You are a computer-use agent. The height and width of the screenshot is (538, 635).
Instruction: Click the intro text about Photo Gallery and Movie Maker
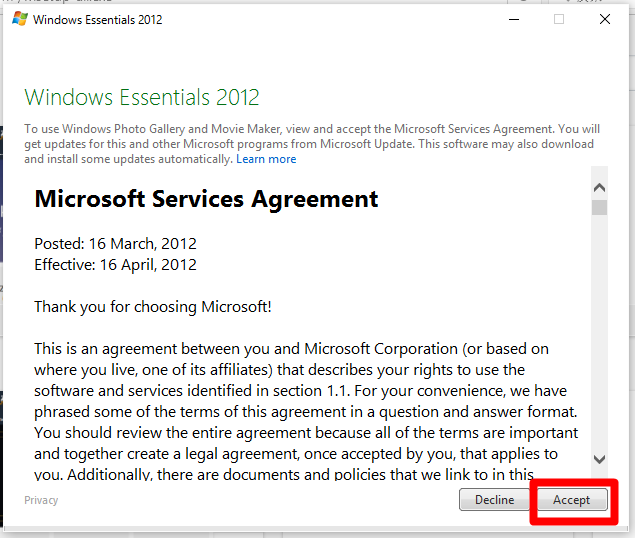click(310, 143)
